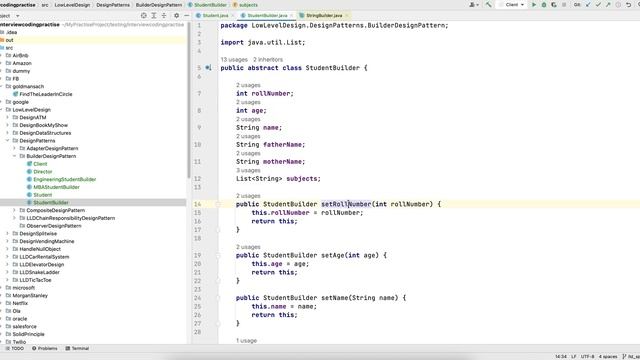The height and width of the screenshot is (360, 640).
Task: Click the Git push arrow icon
Action: tap(608, 5)
